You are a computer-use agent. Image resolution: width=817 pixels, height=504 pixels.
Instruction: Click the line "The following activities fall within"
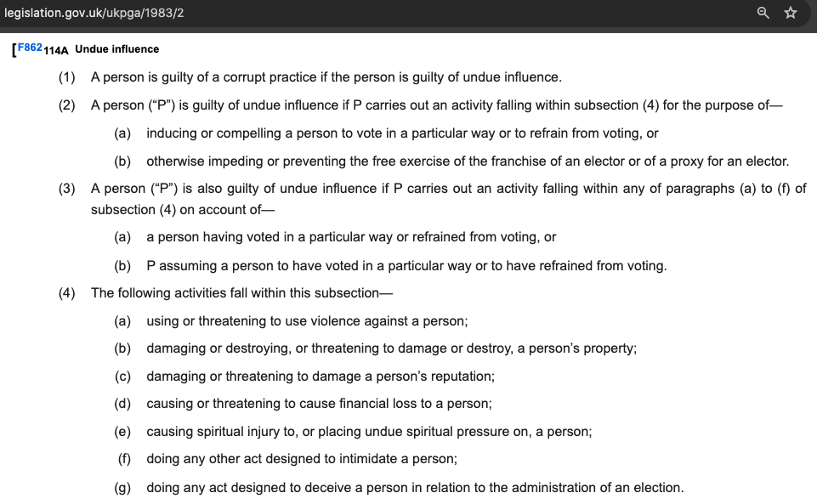click(x=242, y=293)
